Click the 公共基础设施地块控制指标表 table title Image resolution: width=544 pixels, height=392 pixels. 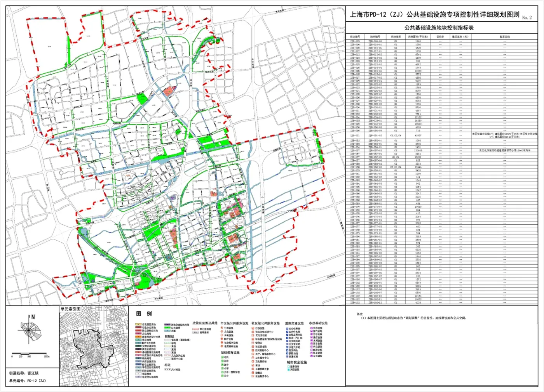click(439, 28)
